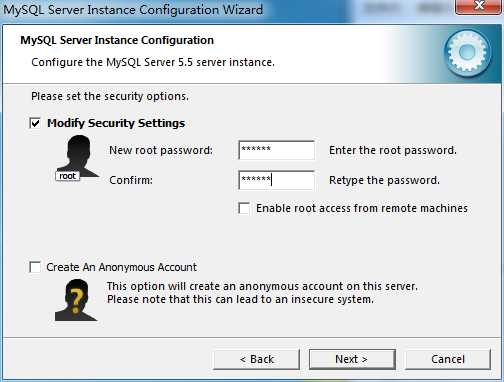Enable root access from remote machines
The image size is (504, 382).
244,208
